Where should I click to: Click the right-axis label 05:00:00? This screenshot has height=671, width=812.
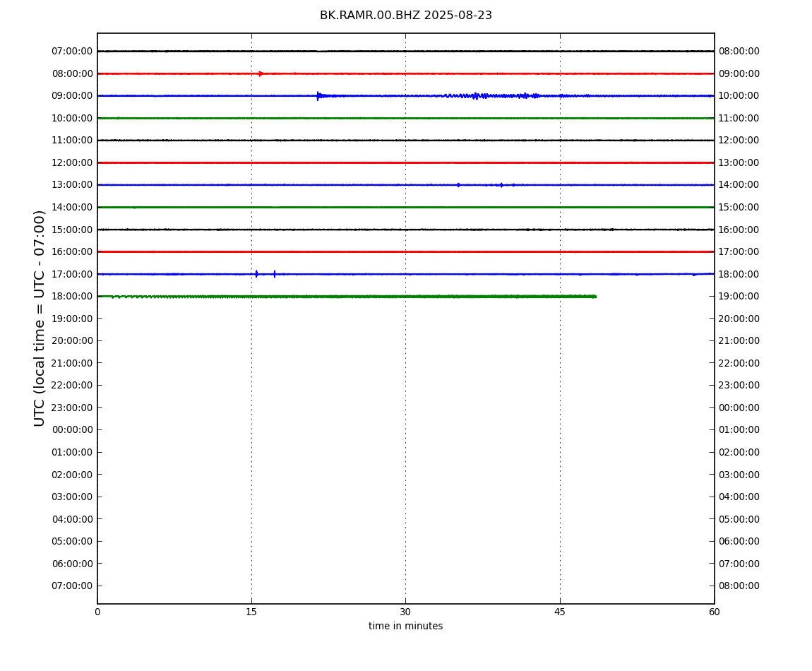click(x=739, y=519)
